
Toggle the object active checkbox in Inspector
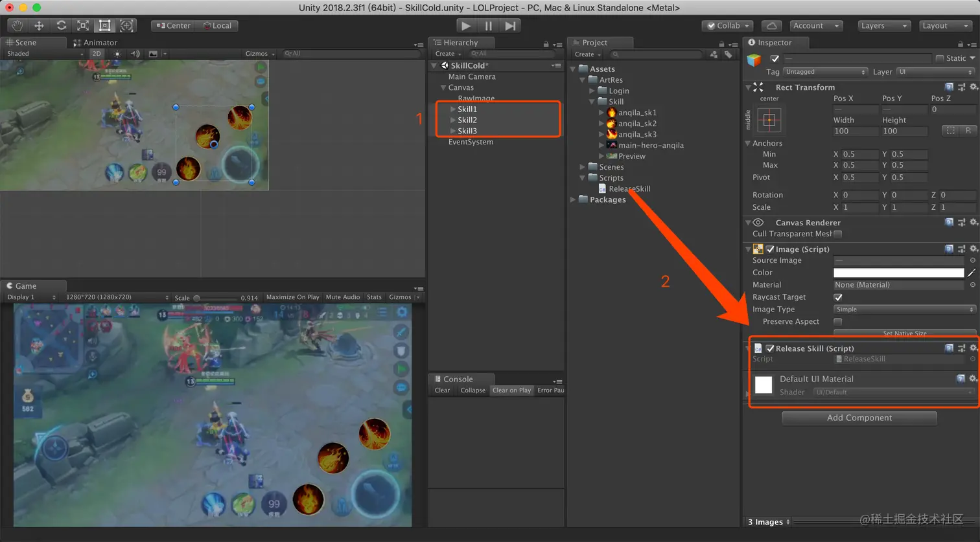(775, 58)
